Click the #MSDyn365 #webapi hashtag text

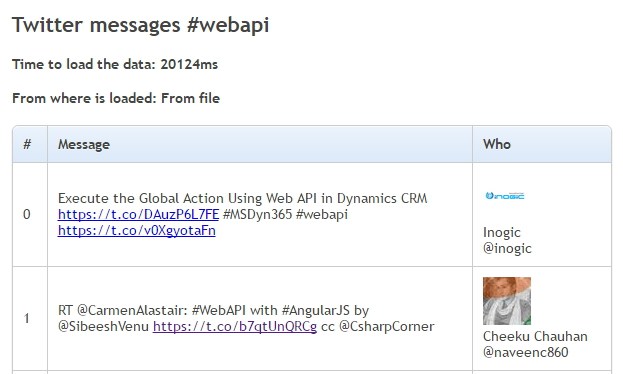(x=285, y=215)
